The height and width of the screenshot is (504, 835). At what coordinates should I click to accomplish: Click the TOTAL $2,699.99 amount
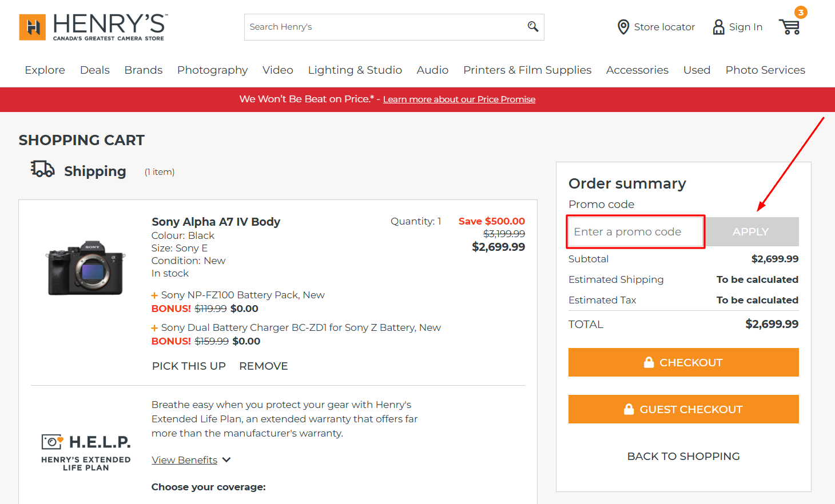coord(772,324)
